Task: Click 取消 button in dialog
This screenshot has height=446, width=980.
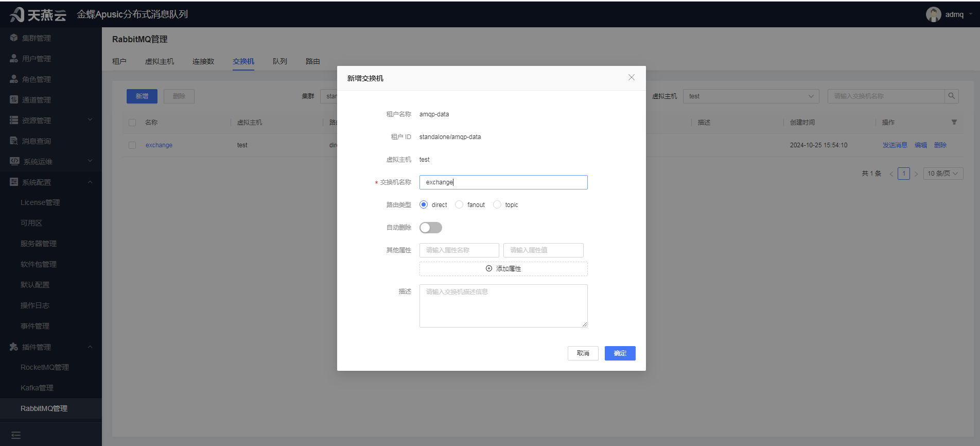Action: click(x=583, y=353)
